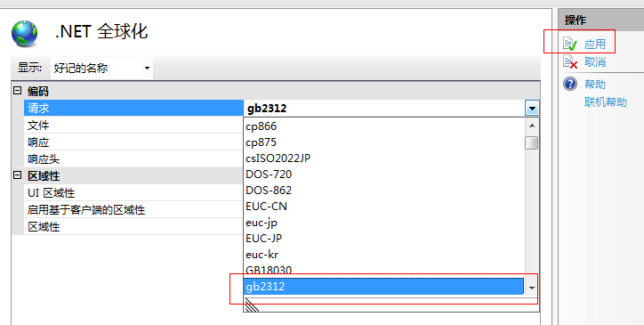
Task: Collapse the 区域性 section
Action: click(17, 175)
